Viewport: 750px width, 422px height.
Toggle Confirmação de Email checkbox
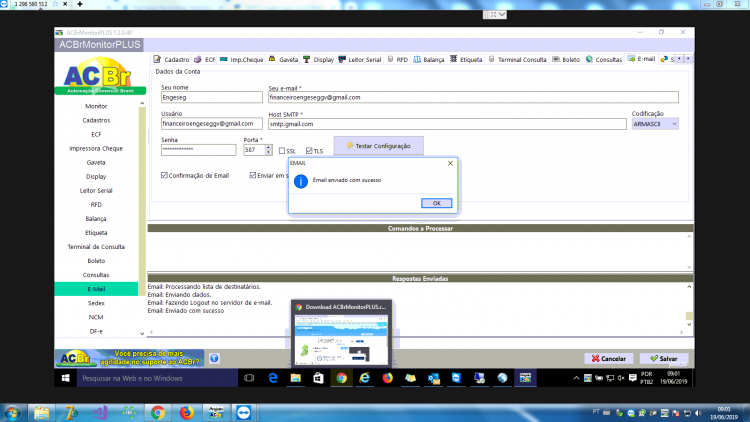[x=164, y=175]
